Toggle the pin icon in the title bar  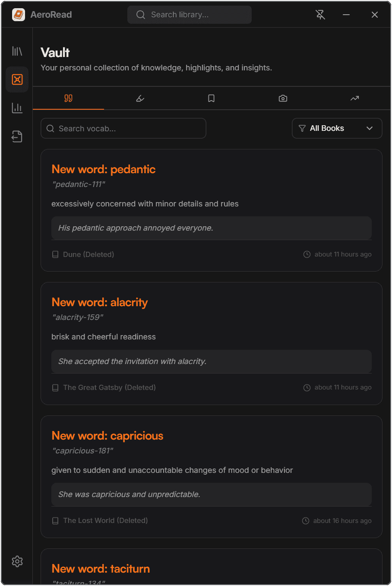click(x=320, y=14)
